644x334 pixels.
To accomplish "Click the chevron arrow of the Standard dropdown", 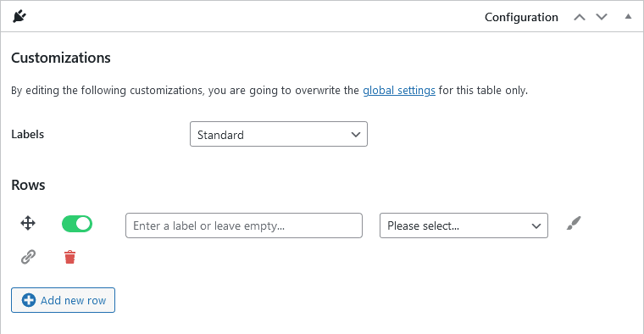I will tap(356, 134).
